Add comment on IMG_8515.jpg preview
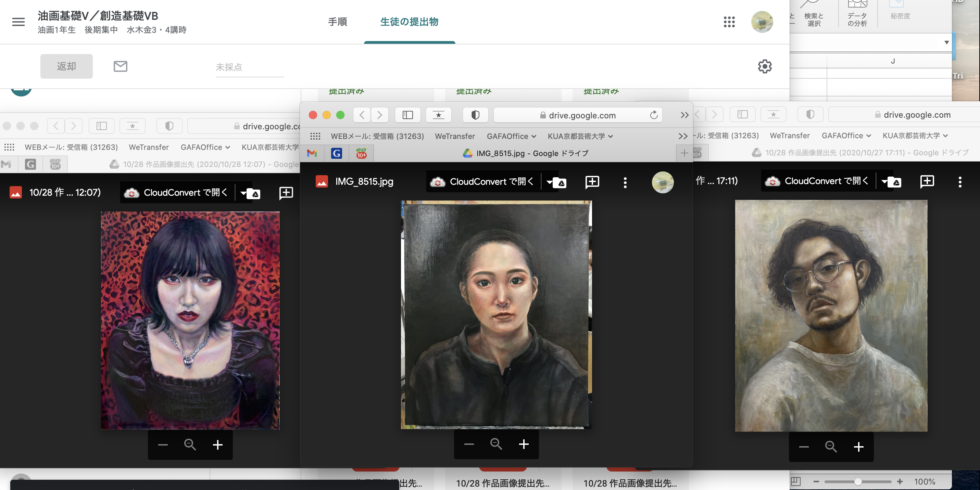The width and height of the screenshot is (980, 490). coord(592,182)
